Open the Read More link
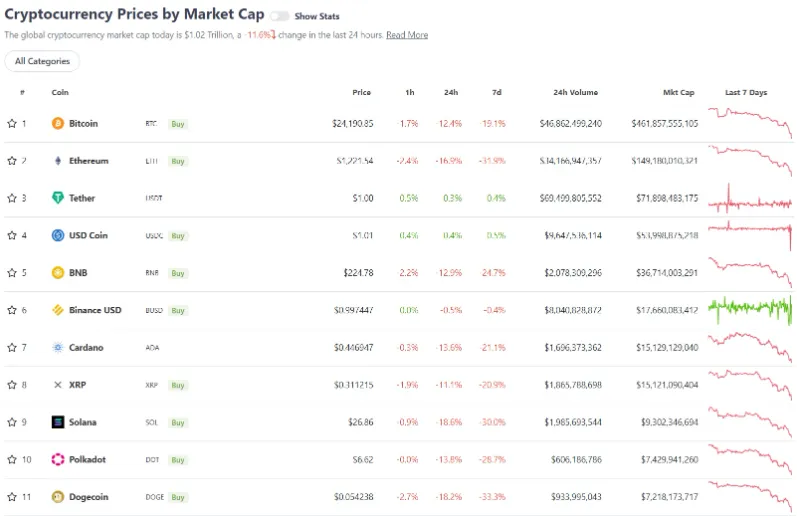 407,35
